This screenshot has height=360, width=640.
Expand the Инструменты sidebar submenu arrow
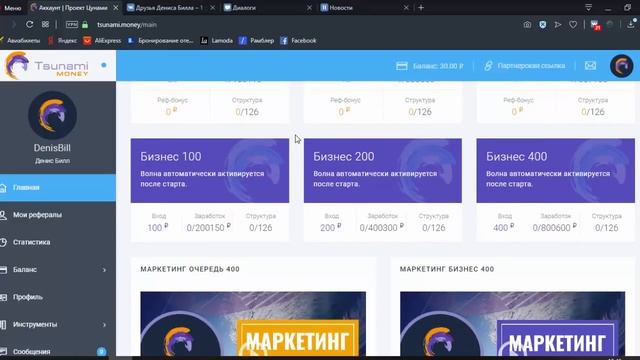click(x=104, y=324)
